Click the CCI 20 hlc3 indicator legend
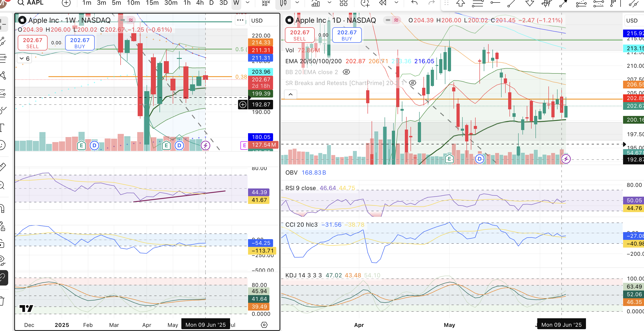 click(x=301, y=225)
